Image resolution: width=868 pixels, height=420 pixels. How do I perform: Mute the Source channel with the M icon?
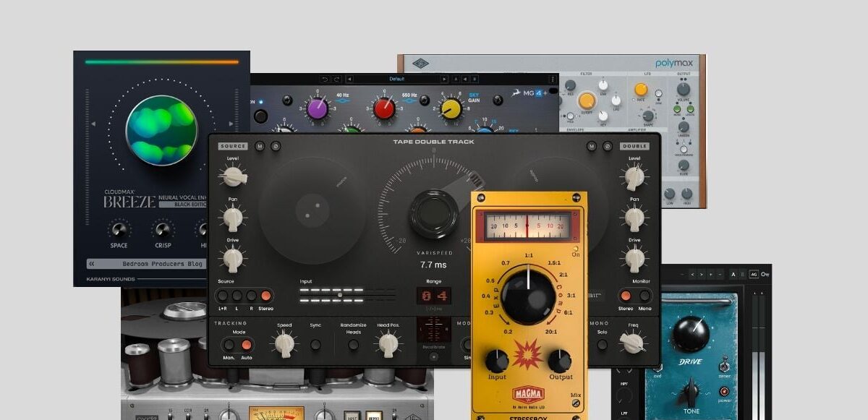point(259,146)
